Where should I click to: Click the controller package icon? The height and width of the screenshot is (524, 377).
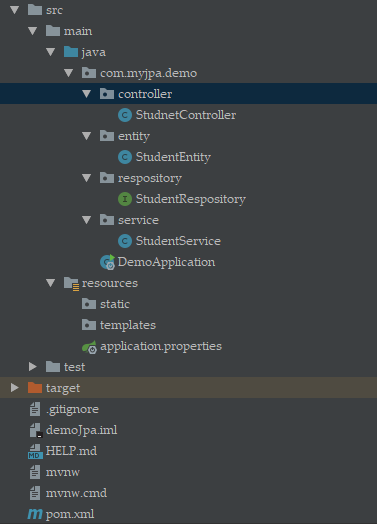(x=107, y=94)
